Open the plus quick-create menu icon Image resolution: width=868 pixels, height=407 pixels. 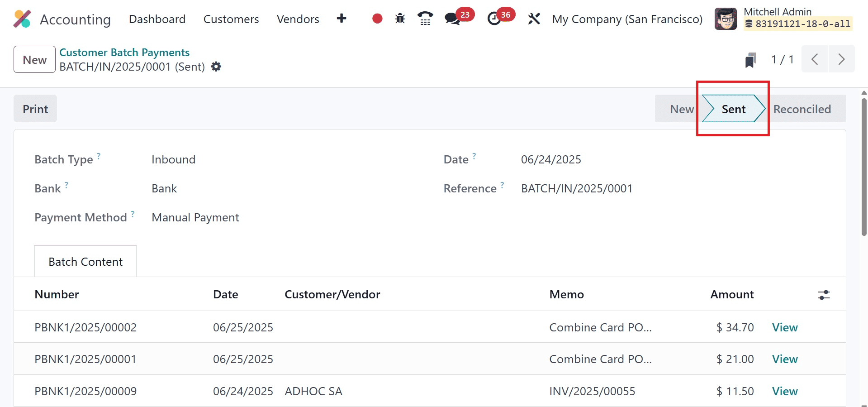point(342,18)
